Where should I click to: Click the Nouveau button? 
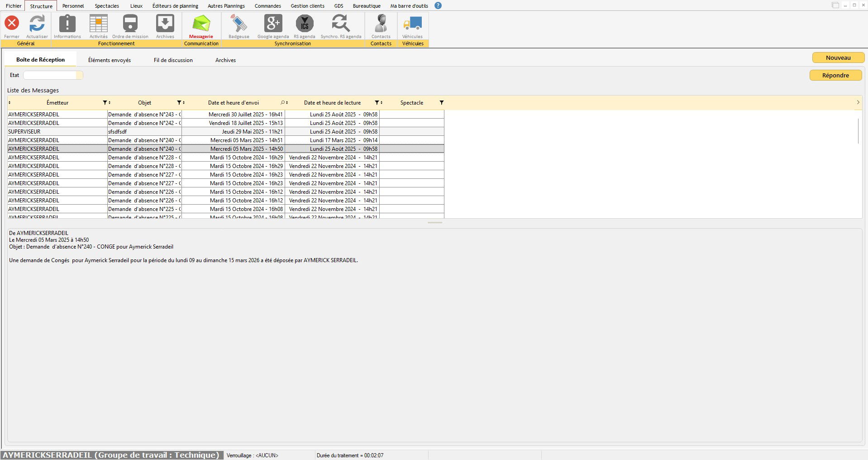(838, 58)
